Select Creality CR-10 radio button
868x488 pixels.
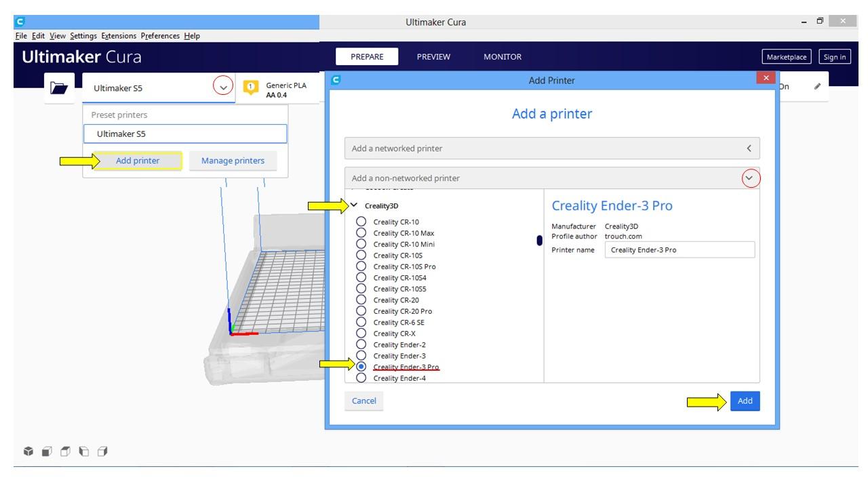[361, 222]
